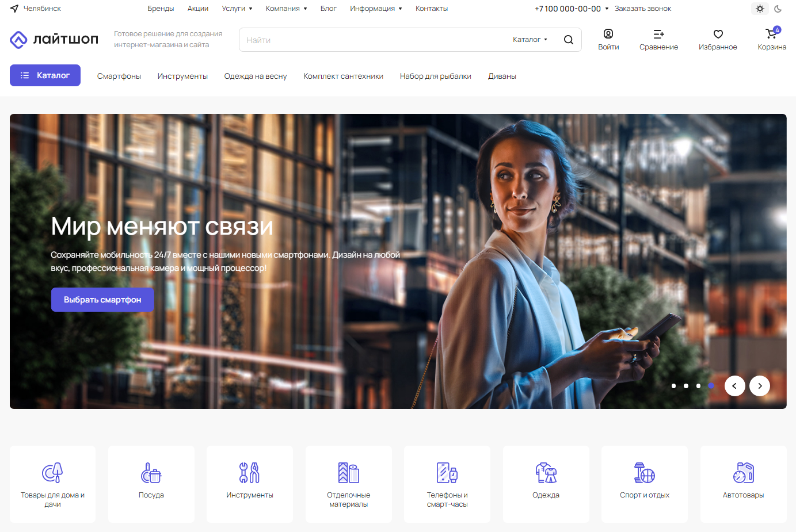Click the Посуда category icon
This screenshot has height=532, width=796.
point(151,473)
